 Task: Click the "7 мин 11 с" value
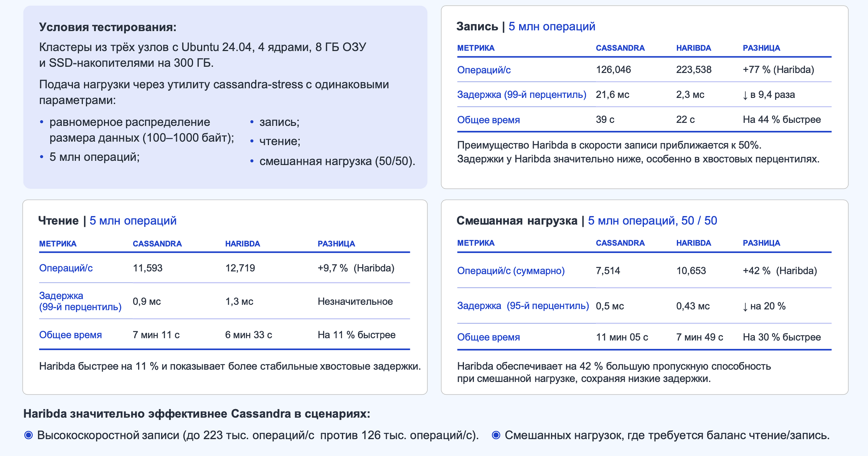coord(156,335)
